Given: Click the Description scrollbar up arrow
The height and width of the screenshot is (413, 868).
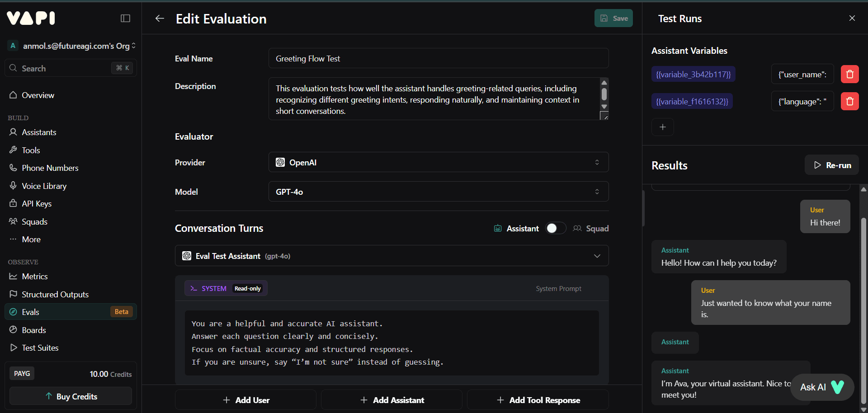Looking at the screenshot, I should [x=604, y=83].
